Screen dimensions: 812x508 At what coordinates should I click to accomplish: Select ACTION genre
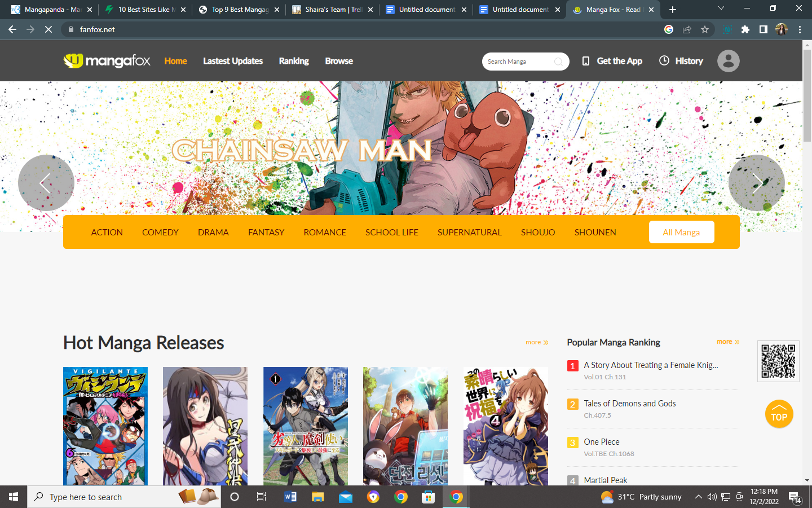pos(107,232)
